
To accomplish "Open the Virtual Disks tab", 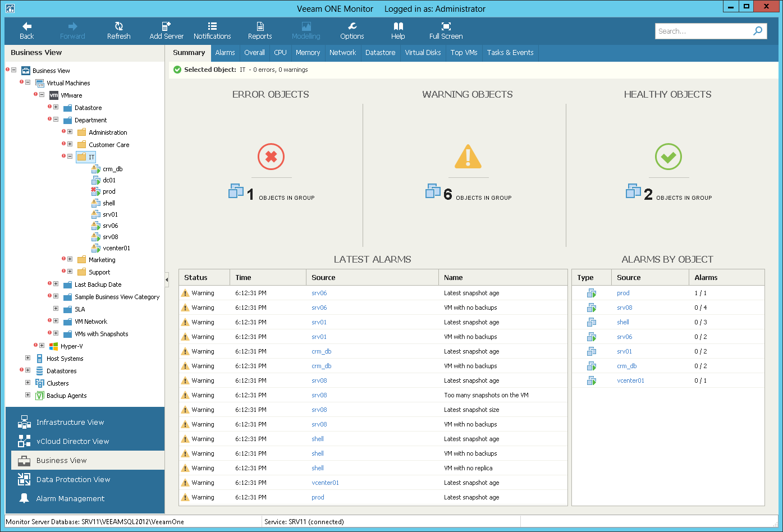I will pyautogui.click(x=423, y=53).
